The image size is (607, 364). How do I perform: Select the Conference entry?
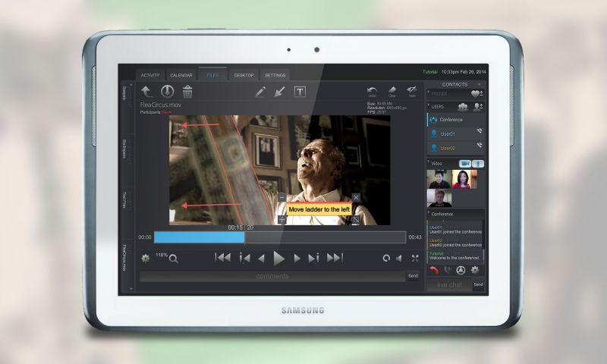point(456,120)
